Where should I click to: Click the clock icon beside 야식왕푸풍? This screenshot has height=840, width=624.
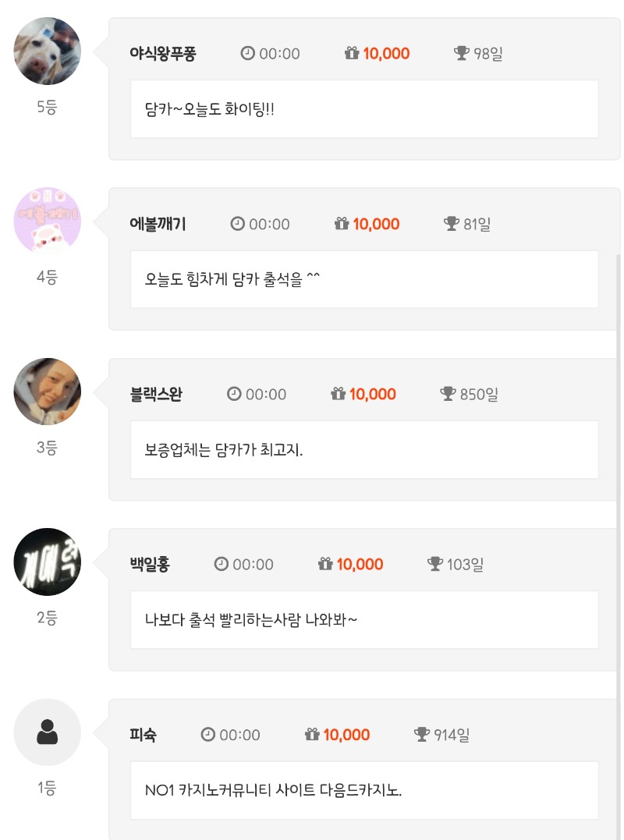coord(248,54)
